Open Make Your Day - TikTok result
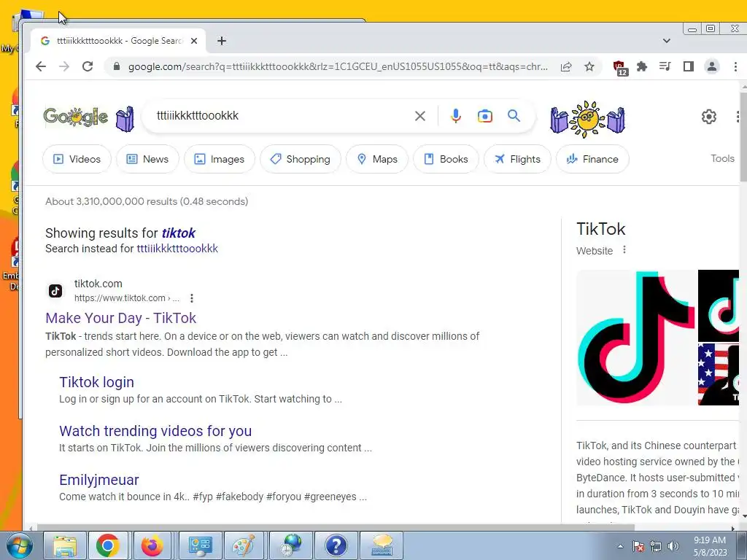Viewport: 747px width, 560px height. coord(120,318)
